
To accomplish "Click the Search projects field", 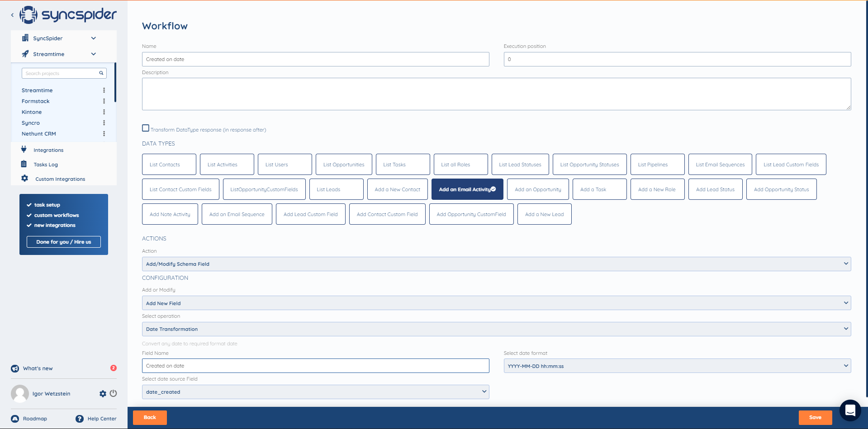I will point(64,73).
